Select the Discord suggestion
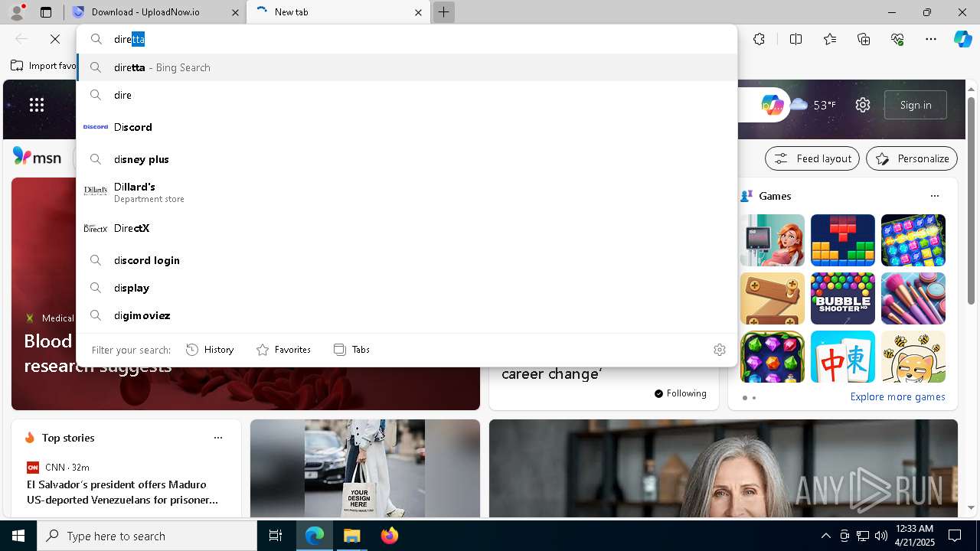 click(407, 127)
